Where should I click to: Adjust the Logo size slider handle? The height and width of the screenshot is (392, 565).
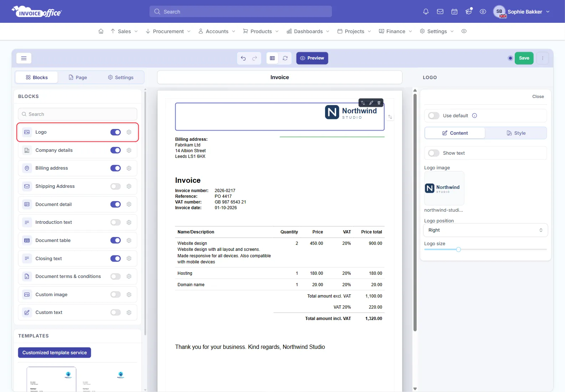pyautogui.click(x=458, y=249)
